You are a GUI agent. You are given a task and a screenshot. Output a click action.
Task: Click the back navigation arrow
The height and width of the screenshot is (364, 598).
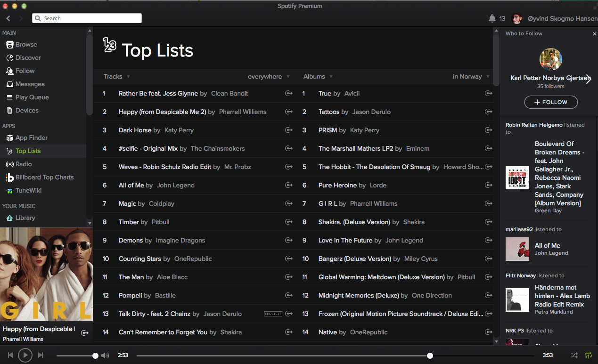tap(8, 18)
